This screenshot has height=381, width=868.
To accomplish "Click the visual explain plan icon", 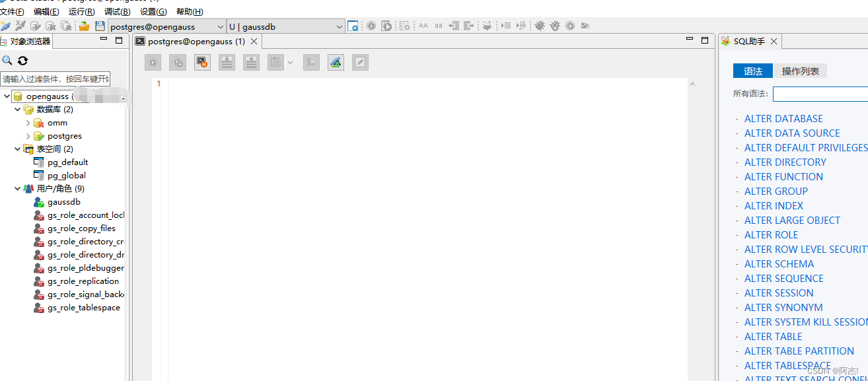I will pos(336,63).
